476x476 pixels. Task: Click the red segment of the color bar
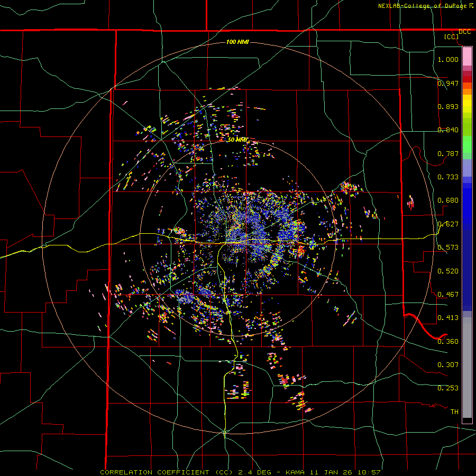coord(467,79)
